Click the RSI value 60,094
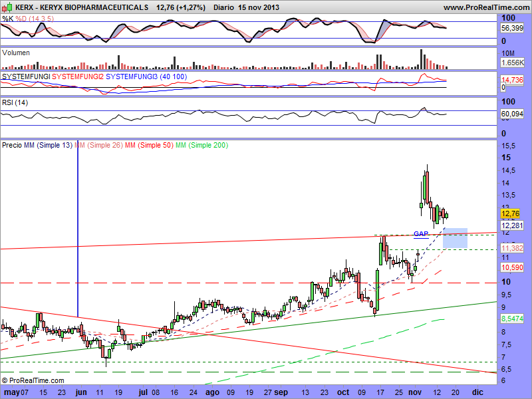The image size is (532, 399). pyautogui.click(x=512, y=114)
